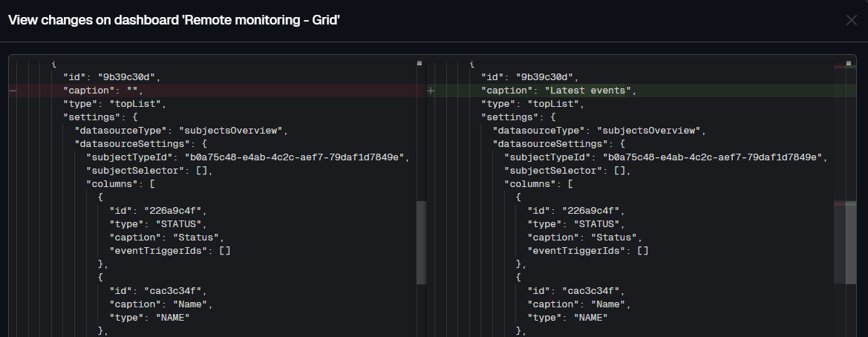The height and width of the screenshot is (337, 868).
Task: Click "cac3c34f" id in the right pane
Action: pos(590,291)
